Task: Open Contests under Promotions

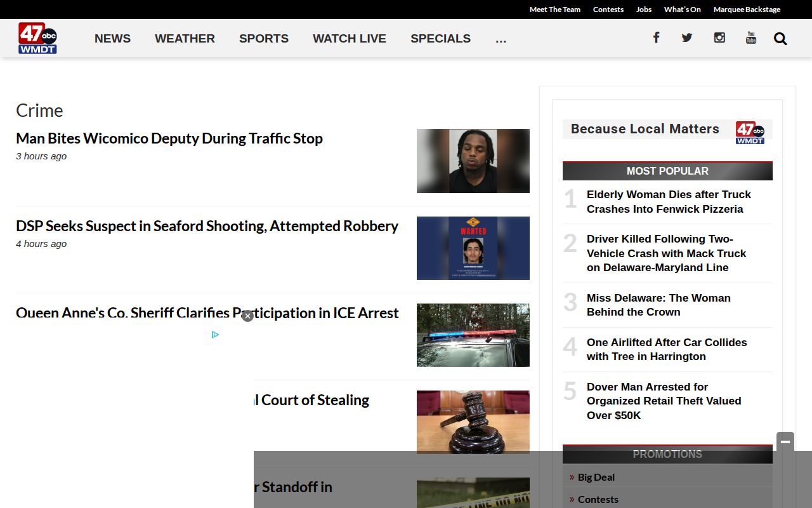Action: [598, 499]
